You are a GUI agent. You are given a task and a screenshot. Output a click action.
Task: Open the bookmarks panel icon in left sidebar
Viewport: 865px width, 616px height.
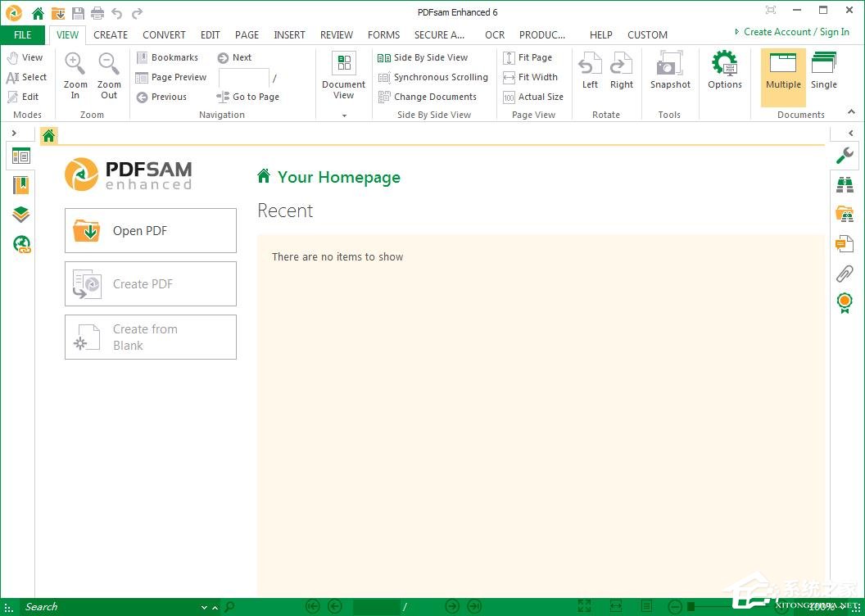(21, 185)
